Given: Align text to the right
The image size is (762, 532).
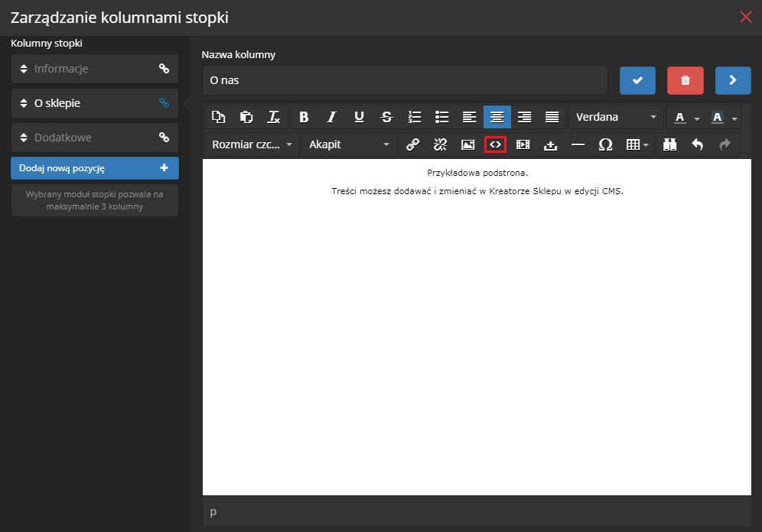Looking at the screenshot, I should (x=524, y=117).
